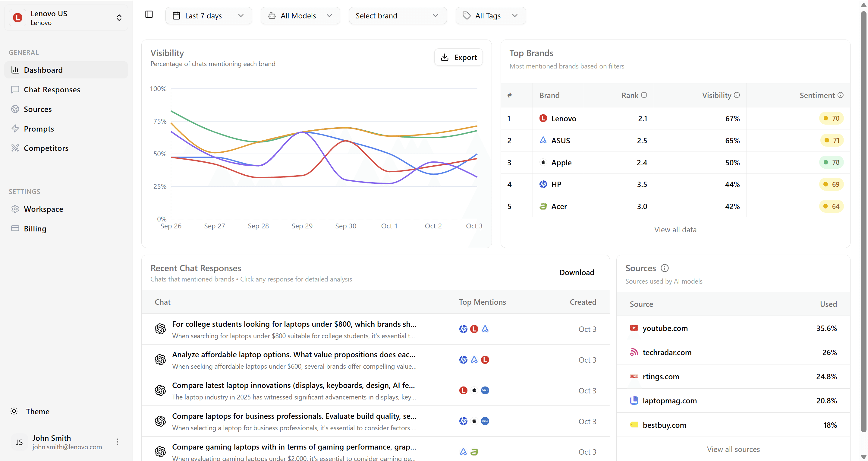The width and height of the screenshot is (868, 461).
Task: Click the Competitors crossed-swords icon
Action: point(15,148)
